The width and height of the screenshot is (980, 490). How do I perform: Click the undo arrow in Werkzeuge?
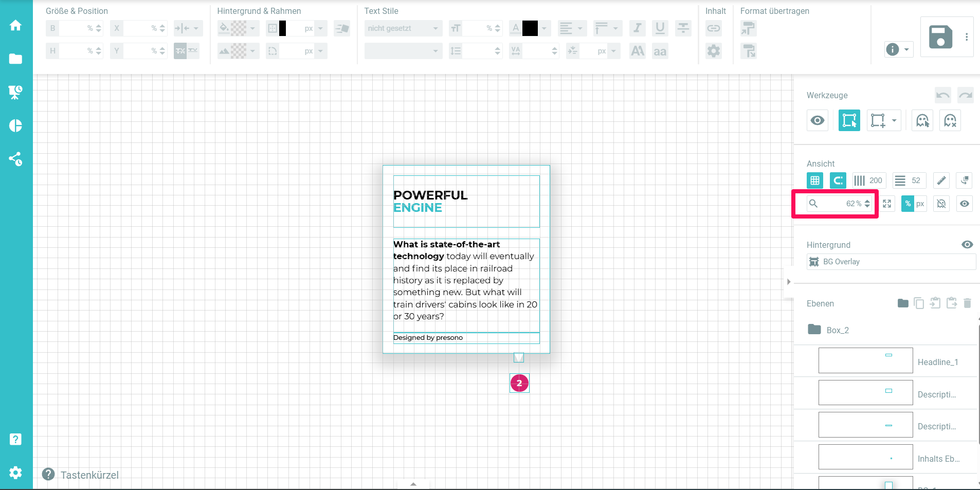(x=942, y=95)
